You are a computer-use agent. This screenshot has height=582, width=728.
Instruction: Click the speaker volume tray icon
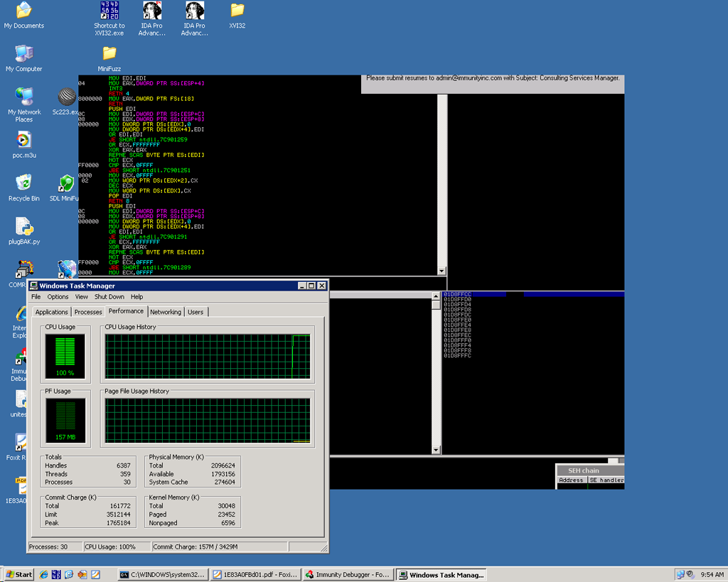click(690, 575)
